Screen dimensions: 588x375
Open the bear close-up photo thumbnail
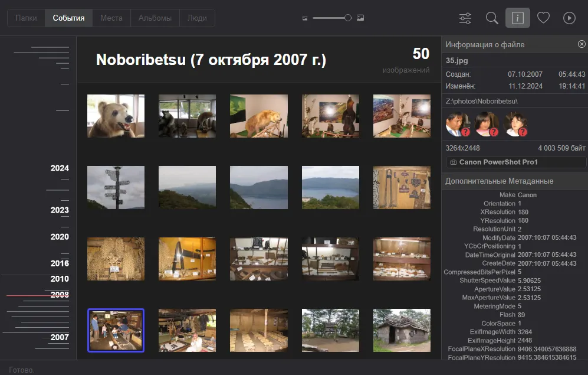pyautogui.click(x=116, y=116)
